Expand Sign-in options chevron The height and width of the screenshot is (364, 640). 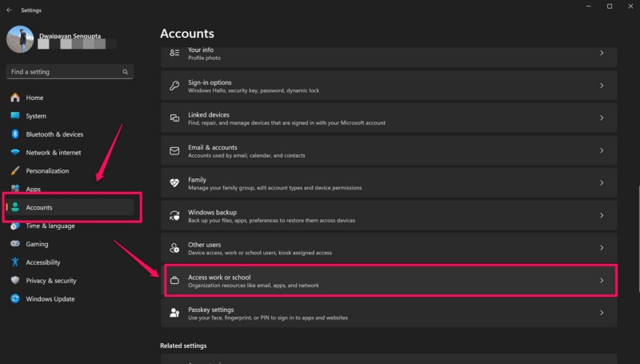601,86
